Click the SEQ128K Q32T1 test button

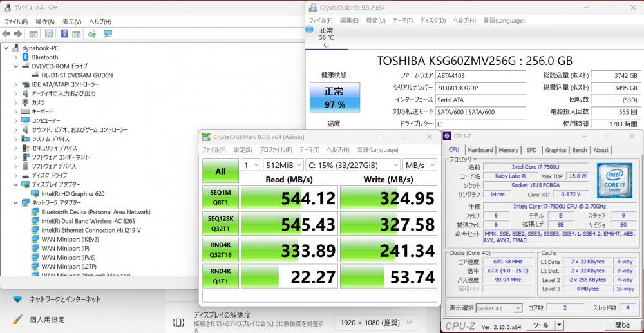[220, 224]
